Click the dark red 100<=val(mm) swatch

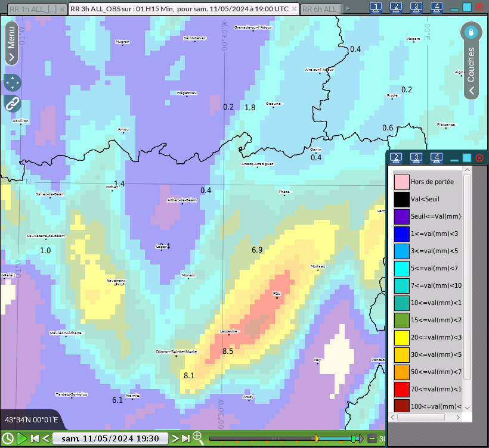pyautogui.click(x=402, y=406)
